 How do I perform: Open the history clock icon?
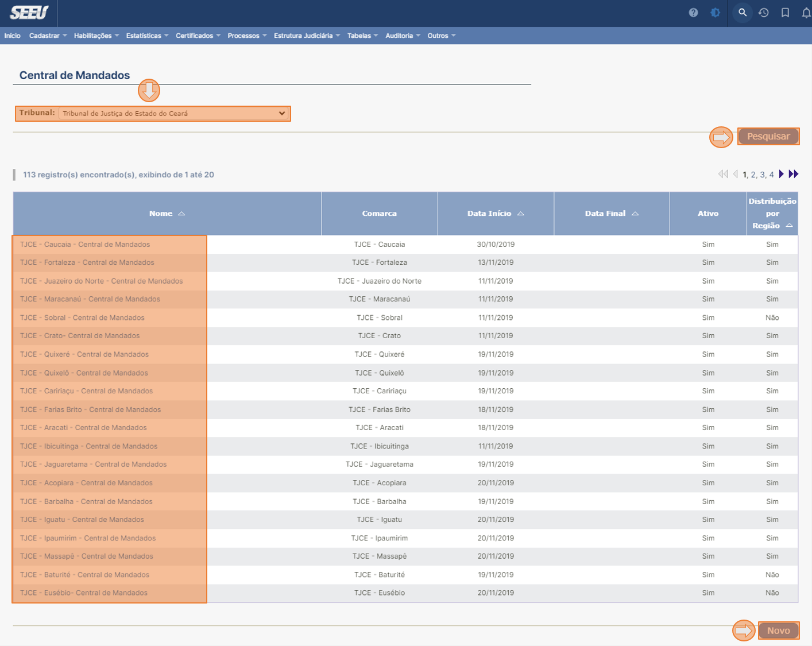pyautogui.click(x=764, y=13)
